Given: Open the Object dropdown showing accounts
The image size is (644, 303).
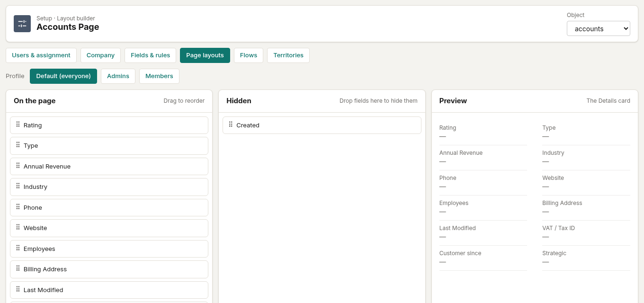Looking at the screenshot, I should point(599,28).
